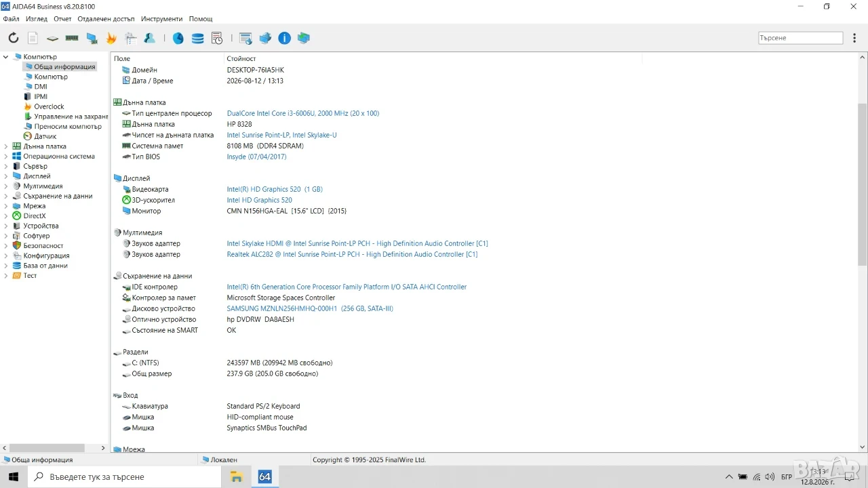Click the user silhouette toolbar icon
Screen dimensions: 868x488
click(x=150, y=38)
